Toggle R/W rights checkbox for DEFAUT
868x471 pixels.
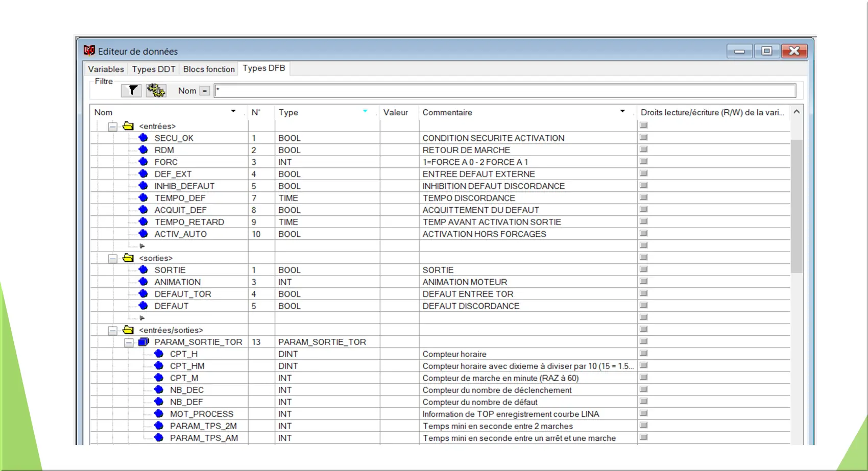coord(644,305)
